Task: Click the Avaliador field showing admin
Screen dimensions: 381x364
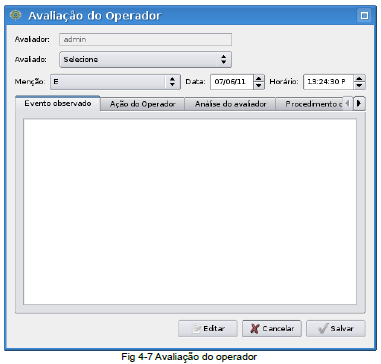Action: [x=145, y=39]
